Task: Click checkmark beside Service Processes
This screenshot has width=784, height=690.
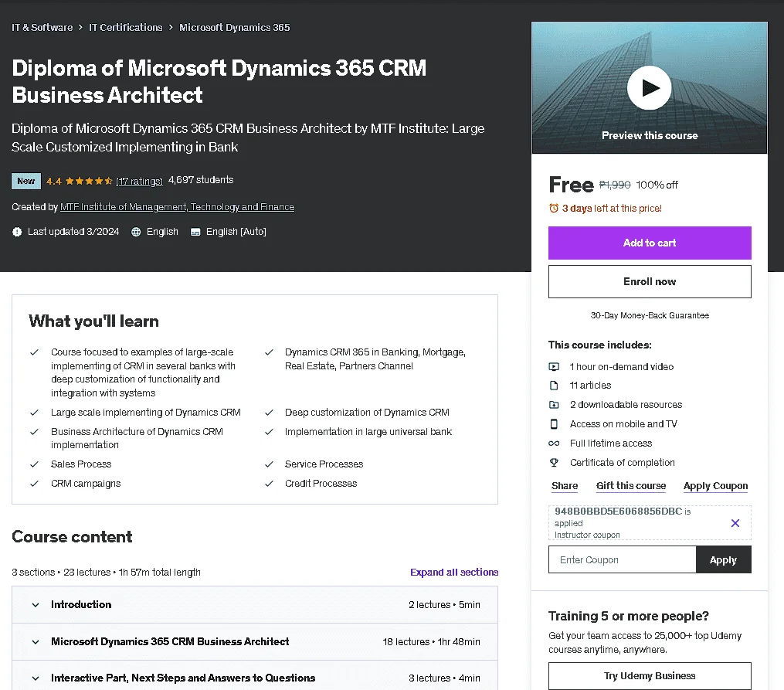Action: [269, 464]
